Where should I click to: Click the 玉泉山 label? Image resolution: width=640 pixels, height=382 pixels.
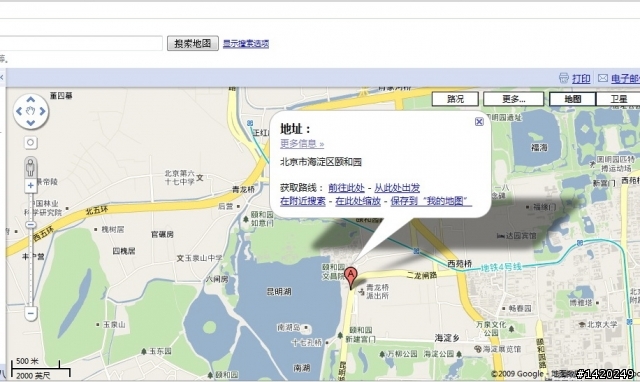[114, 325]
